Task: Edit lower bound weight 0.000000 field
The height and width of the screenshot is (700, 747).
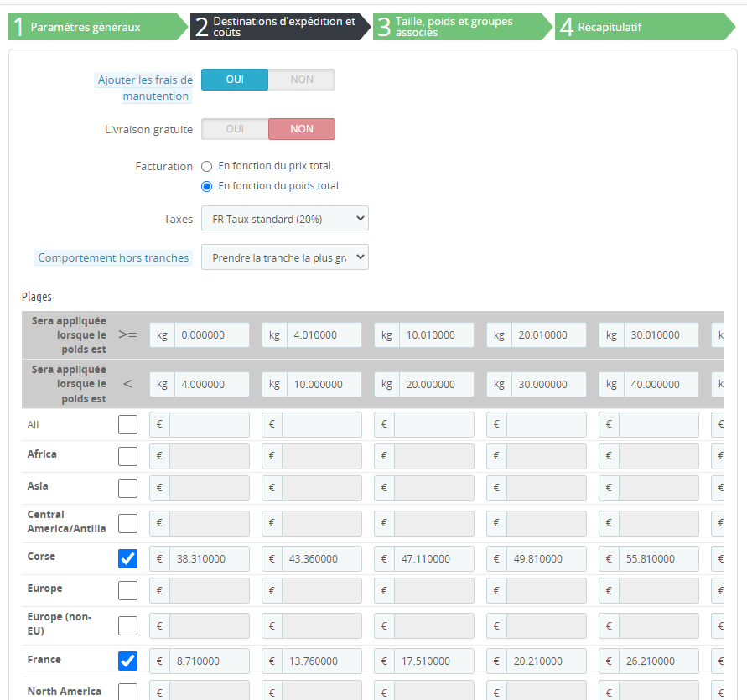Action: click(211, 335)
